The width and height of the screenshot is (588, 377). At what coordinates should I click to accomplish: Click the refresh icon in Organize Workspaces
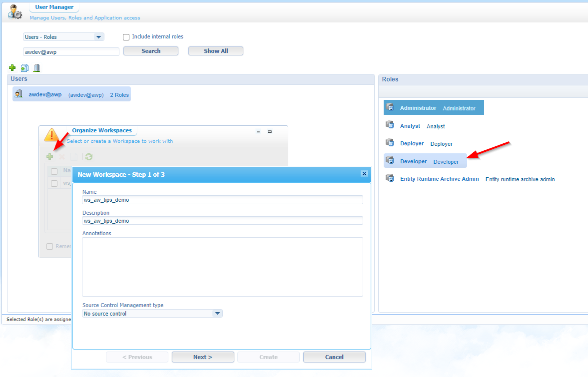89,157
